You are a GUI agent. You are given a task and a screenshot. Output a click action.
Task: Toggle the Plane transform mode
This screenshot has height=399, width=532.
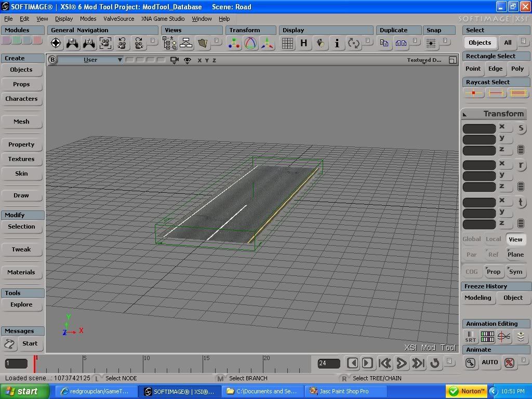[515, 255]
